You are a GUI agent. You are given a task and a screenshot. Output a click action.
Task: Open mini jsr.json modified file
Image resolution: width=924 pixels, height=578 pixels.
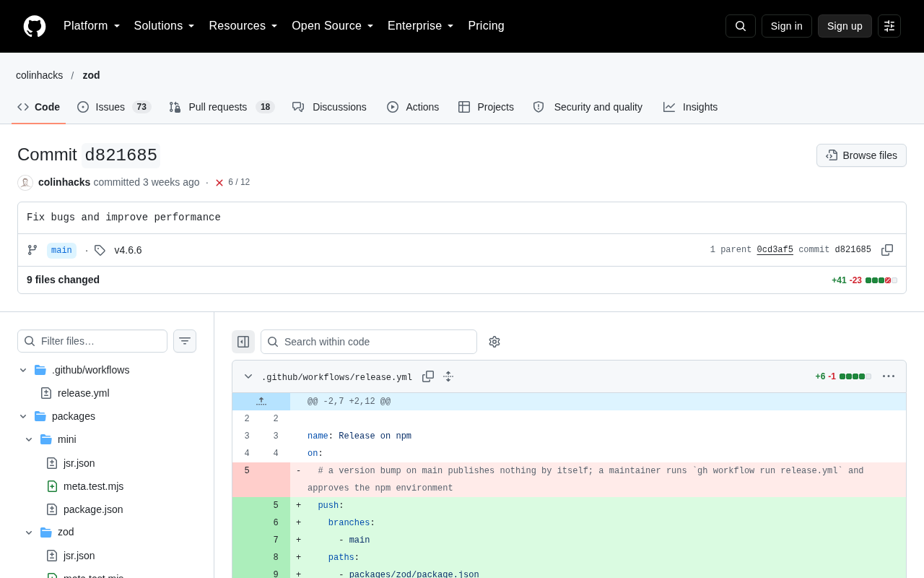point(79,463)
